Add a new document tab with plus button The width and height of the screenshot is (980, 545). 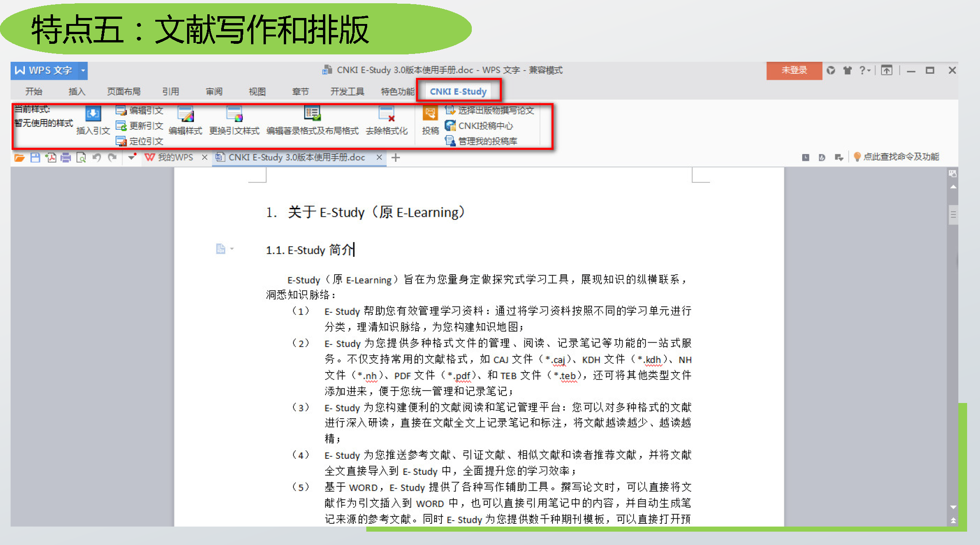click(395, 158)
